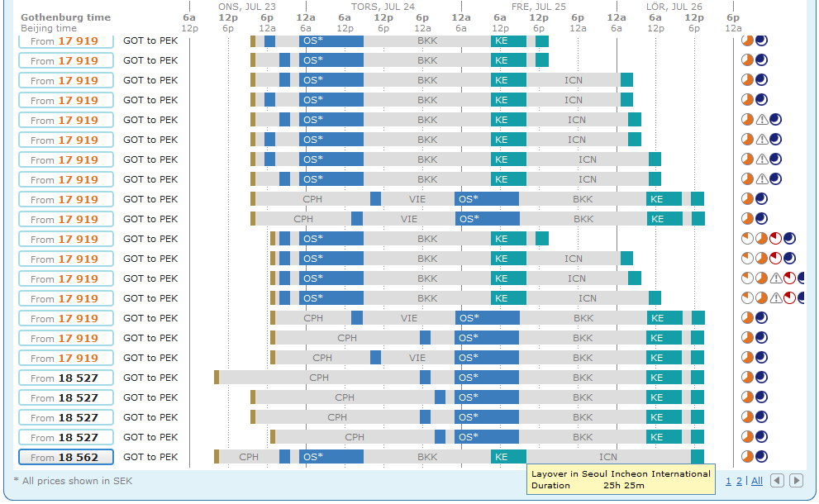Click moon icon in first 18 527 row
The width and height of the screenshot is (819, 504).
tap(761, 378)
